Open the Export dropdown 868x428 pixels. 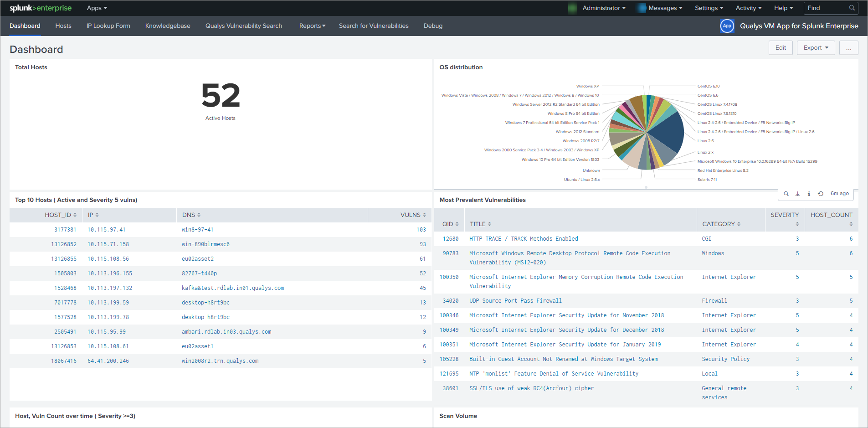[x=816, y=48]
